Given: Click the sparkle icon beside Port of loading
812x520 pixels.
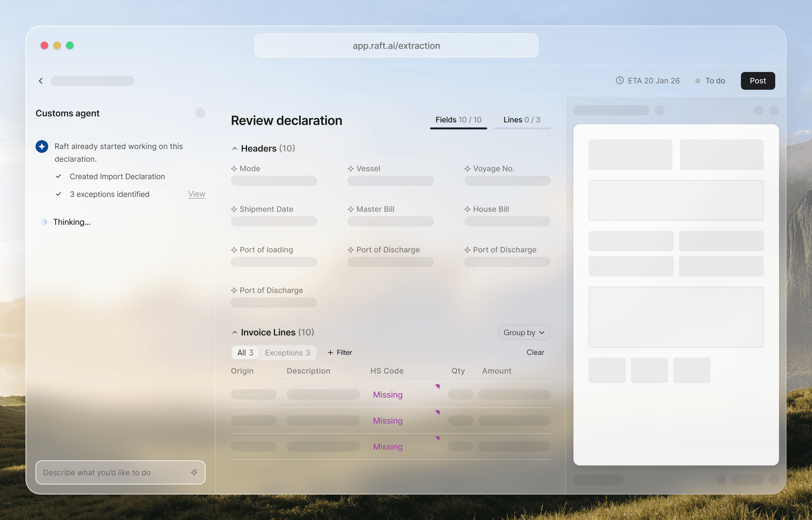Looking at the screenshot, I should 234,250.
